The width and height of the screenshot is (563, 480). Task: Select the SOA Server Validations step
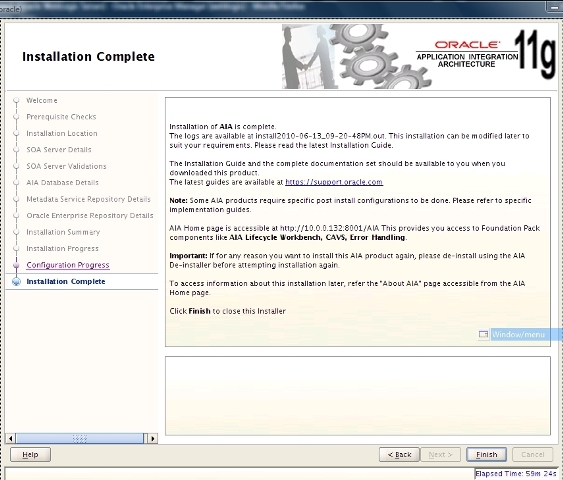(x=66, y=166)
